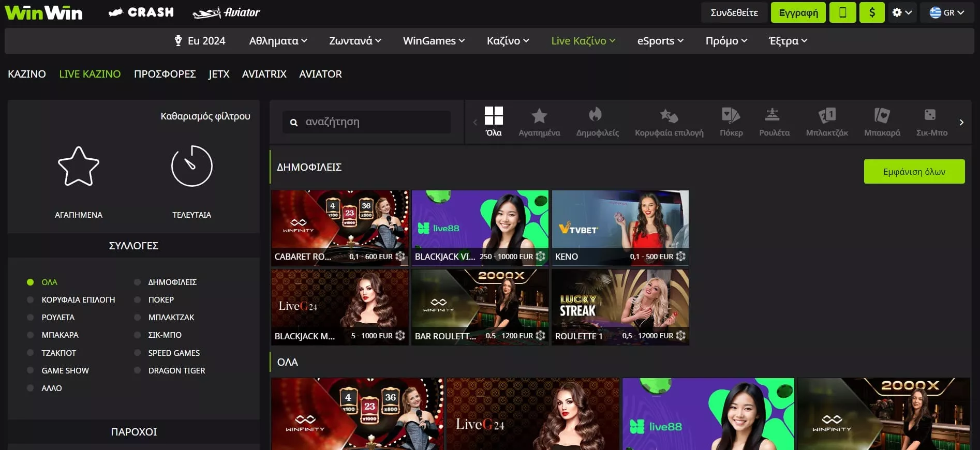Screen dimensions: 980x450
Task: Select the ΜΠΛΑΚΤΖΑΚ collection radio
Action: pyautogui.click(x=138, y=318)
